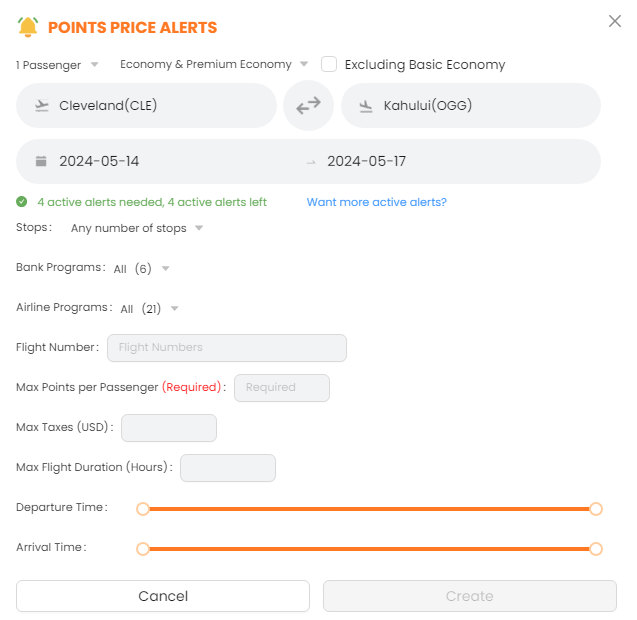The height and width of the screenshot is (620, 637).
Task: Click the Arrival Time slider right handle
Action: pyautogui.click(x=596, y=548)
